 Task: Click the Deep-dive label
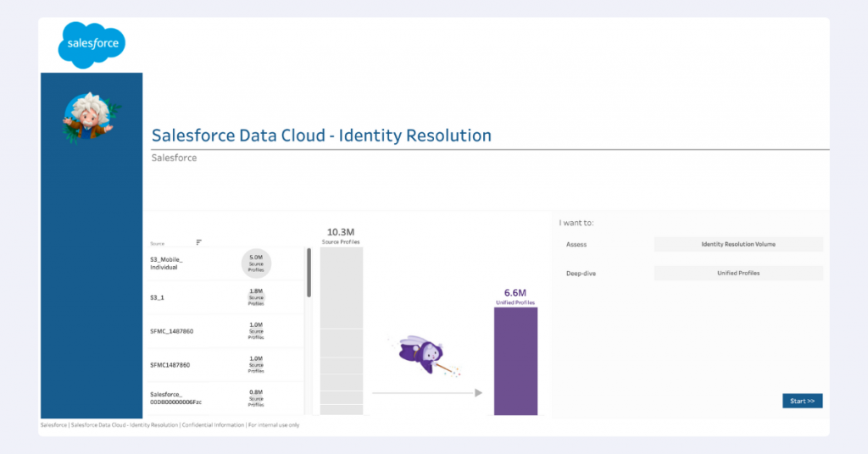(x=581, y=274)
